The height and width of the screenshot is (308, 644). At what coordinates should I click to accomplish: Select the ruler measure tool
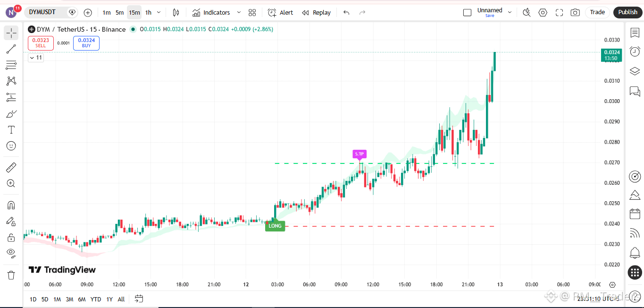tap(11, 167)
